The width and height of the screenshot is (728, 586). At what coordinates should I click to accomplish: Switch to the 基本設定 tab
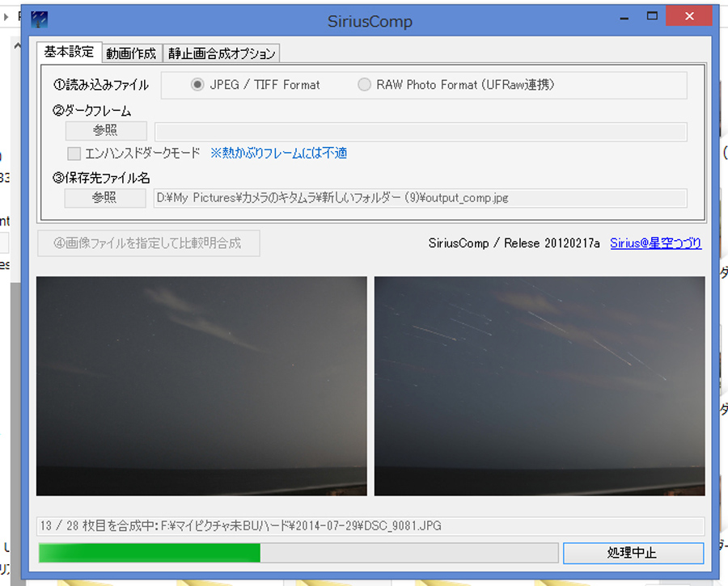pyautogui.click(x=69, y=52)
